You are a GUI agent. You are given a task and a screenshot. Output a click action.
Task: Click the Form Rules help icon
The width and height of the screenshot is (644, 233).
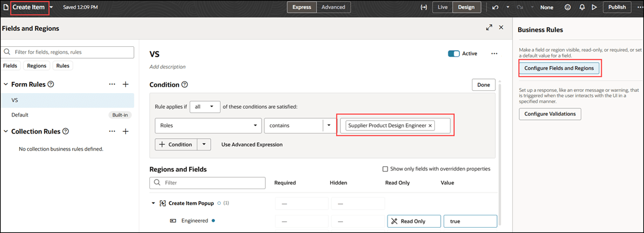point(51,84)
